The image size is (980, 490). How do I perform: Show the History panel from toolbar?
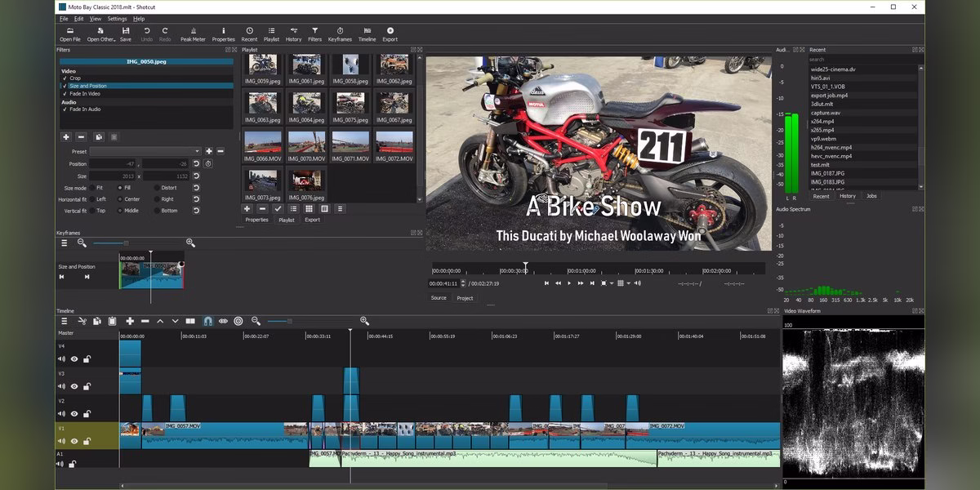point(293,34)
